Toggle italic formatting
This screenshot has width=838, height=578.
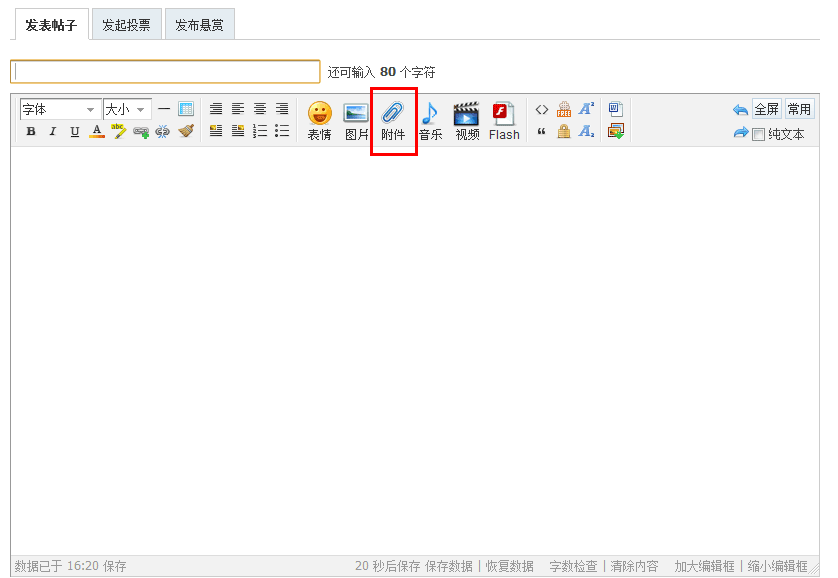point(53,131)
